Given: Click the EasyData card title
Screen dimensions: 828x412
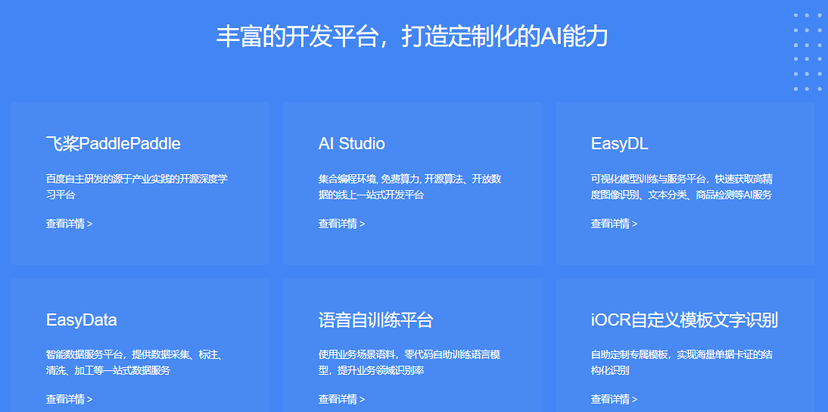Looking at the screenshot, I should point(81,320).
